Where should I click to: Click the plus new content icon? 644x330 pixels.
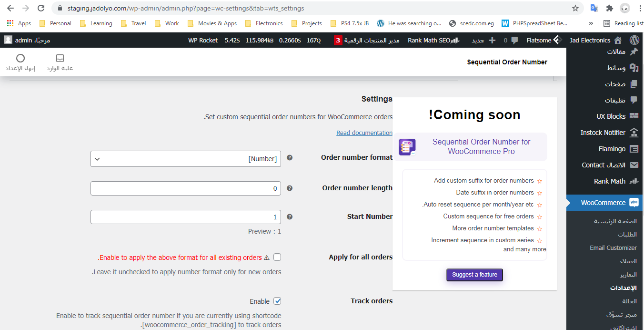(492, 41)
